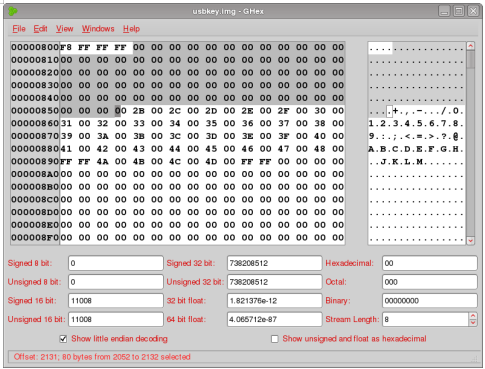Click the 4D byte in row 00000890

click(x=211, y=162)
